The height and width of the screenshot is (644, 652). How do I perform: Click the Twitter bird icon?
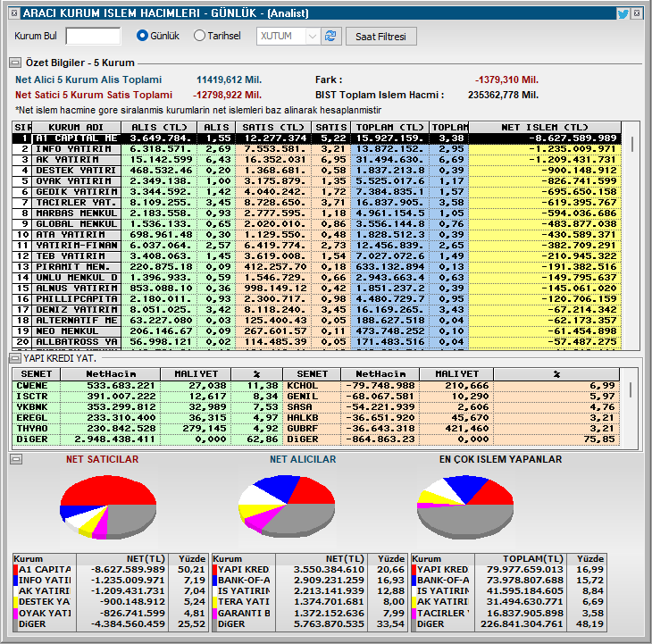[x=623, y=13]
